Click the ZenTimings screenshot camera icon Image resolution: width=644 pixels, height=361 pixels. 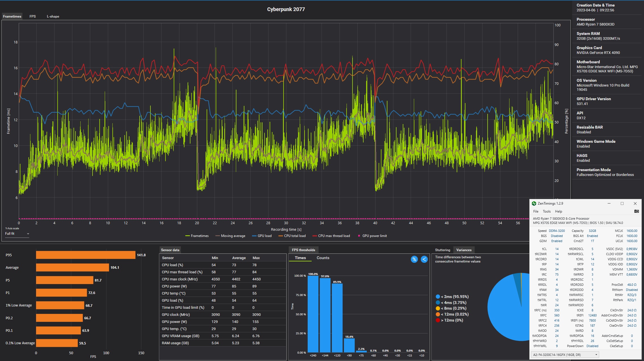tap(636, 211)
